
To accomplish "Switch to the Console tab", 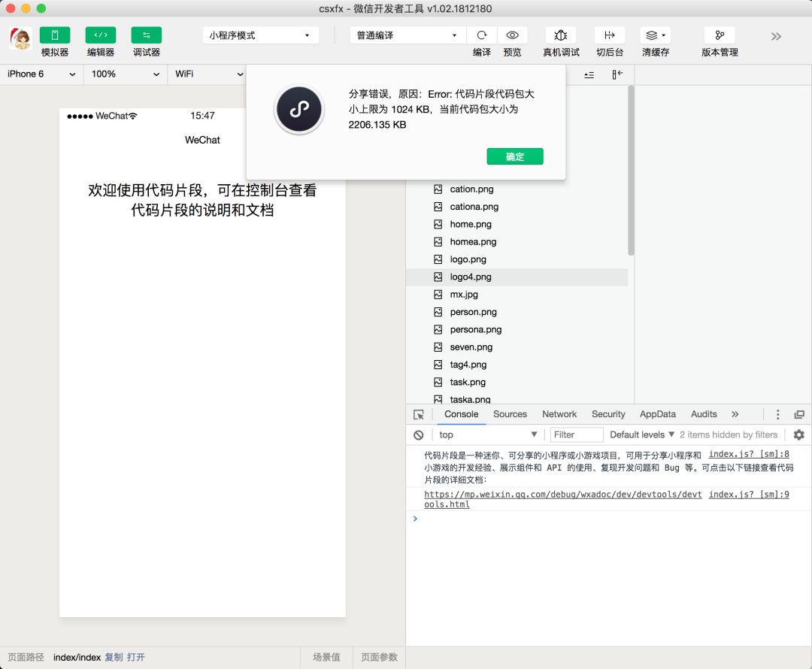I will (461, 414).
